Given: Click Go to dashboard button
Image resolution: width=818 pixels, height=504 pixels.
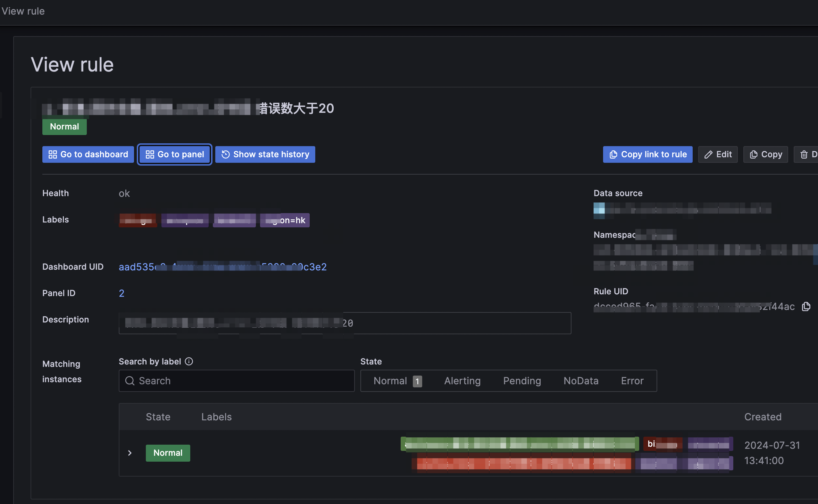Looking at the screenshot, I should (88, 154).
